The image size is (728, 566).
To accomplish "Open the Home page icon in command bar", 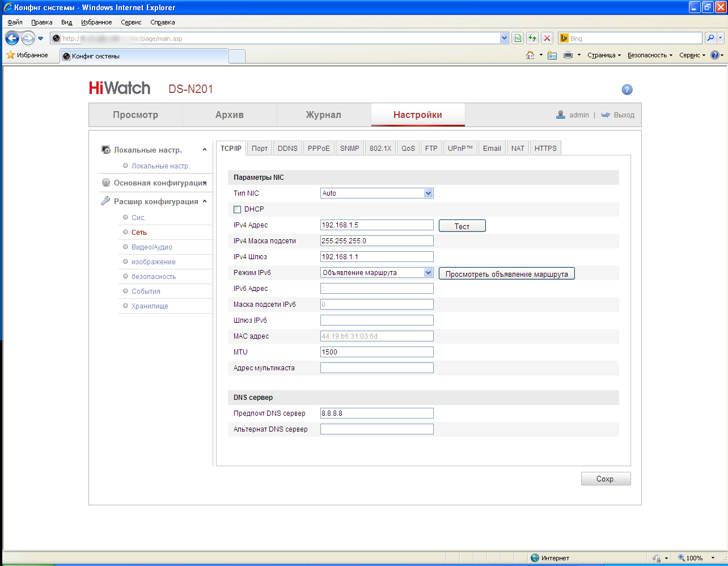I will coord(530,55).
